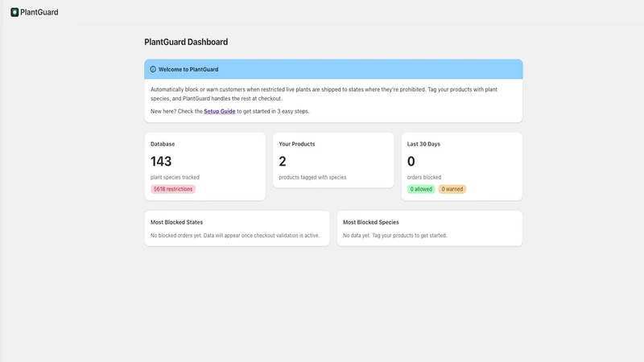Open the Database stats card

(205, 167)
